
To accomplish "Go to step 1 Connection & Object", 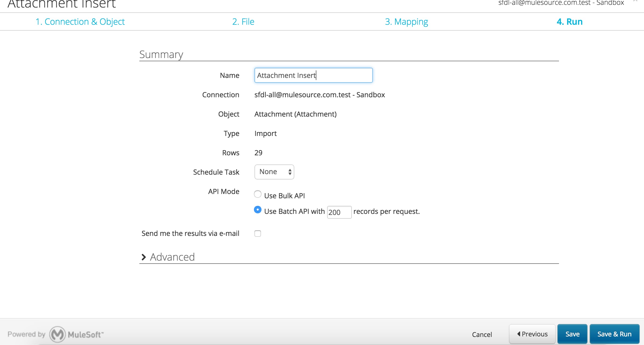I will tap(80, 21).
